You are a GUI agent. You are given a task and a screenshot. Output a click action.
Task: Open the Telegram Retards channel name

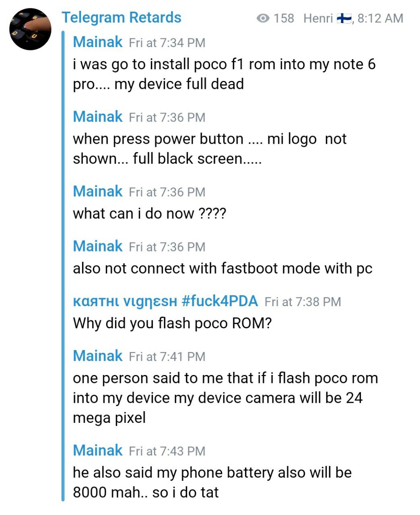(x=121, y=18)
